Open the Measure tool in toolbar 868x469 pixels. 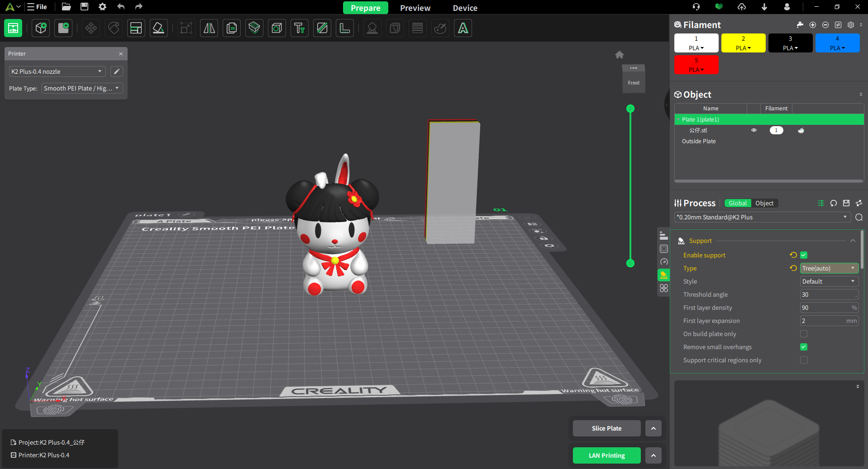coord(345,28)
